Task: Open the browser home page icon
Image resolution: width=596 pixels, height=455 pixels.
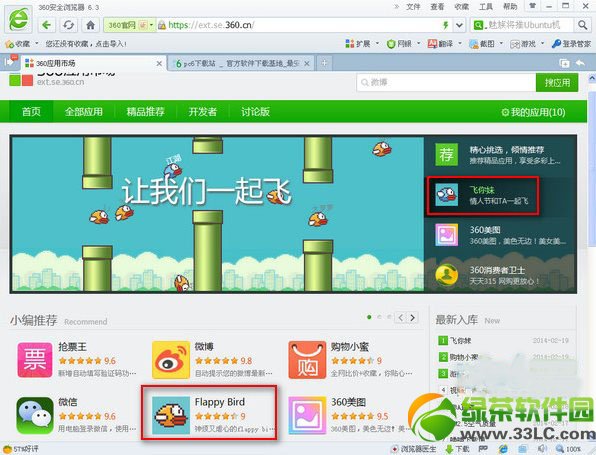Action: click(x=90, y=25)
